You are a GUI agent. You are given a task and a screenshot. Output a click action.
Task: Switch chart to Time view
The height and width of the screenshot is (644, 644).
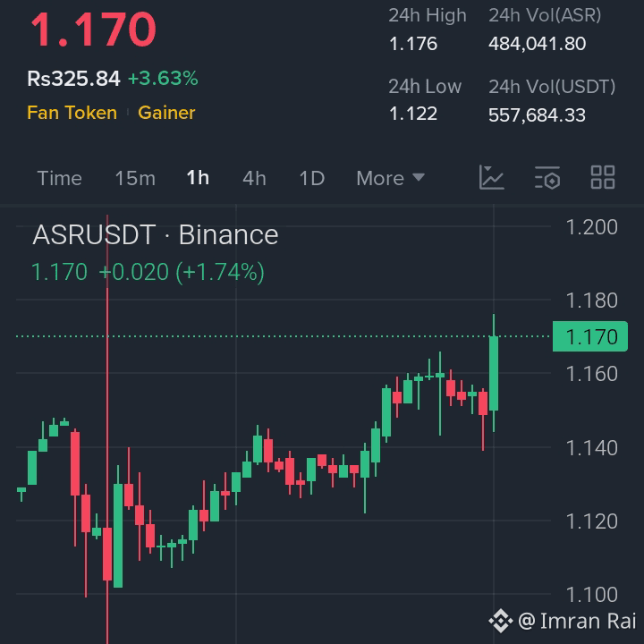coord(60,178)
